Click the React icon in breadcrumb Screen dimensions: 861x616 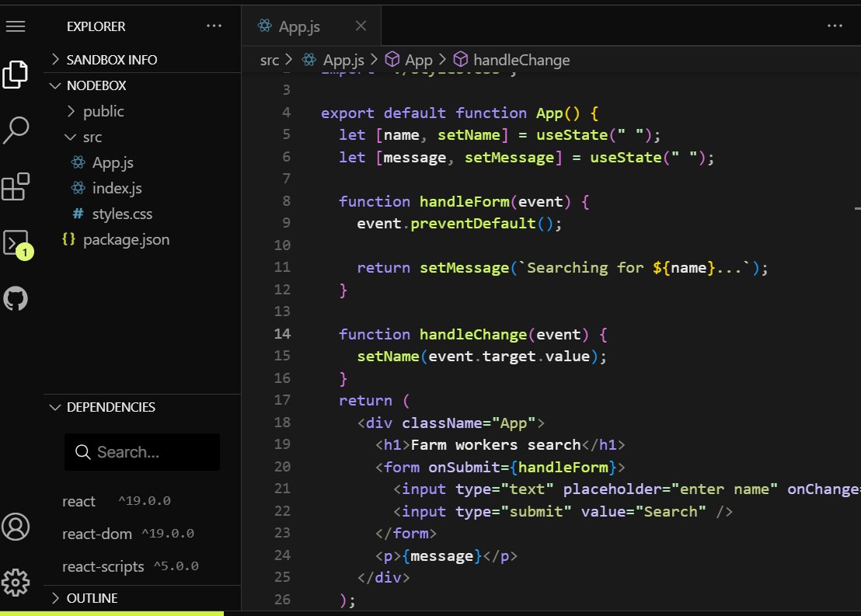tap(309, 59)
